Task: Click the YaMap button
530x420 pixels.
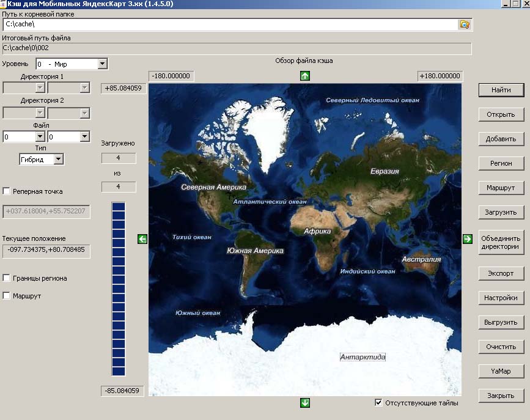Action: point(501,371)
